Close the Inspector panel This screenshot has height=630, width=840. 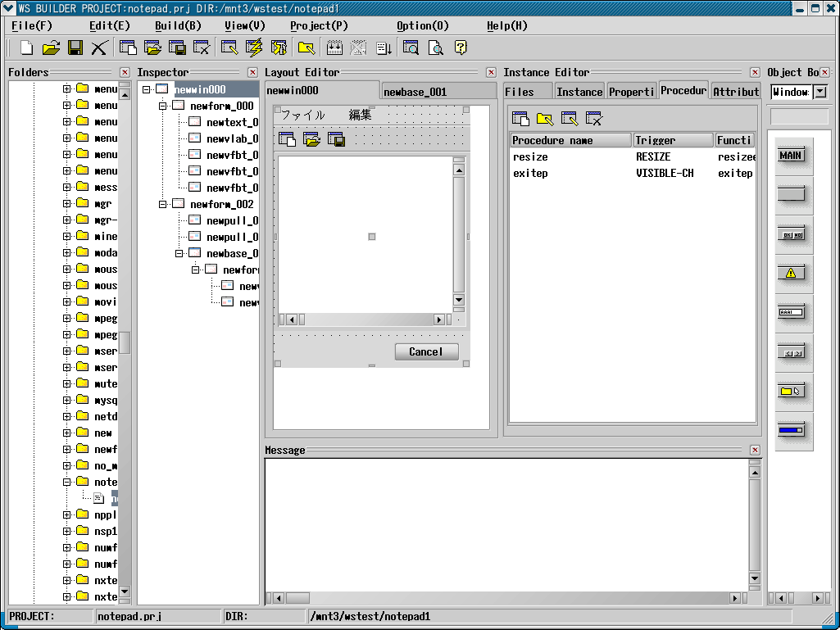[x=253, y=72]
